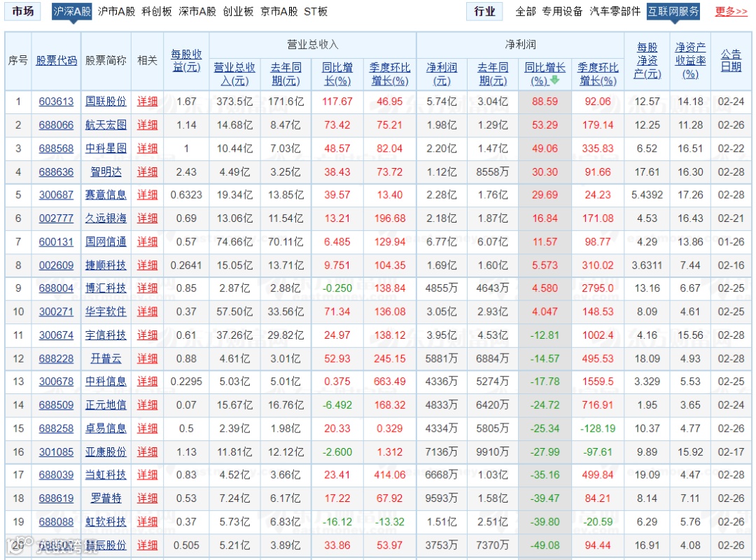This screenshot has width=756, height=560.
Task: Open stock name 华宇软件 link
Action: point(106,311)
